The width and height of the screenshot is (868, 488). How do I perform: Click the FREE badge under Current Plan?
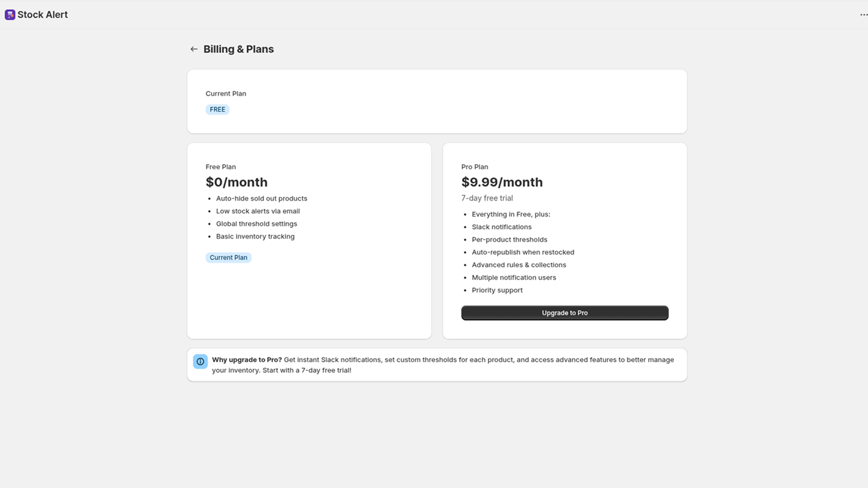pos(217,109)
